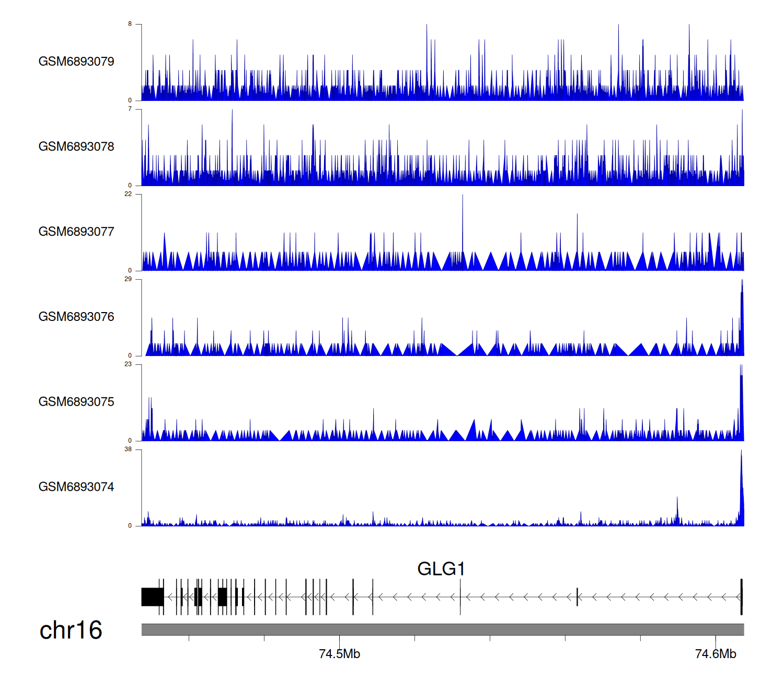The height and width of the screenshot is (690, 784).
Task: Click the y-axis maximum value 38
Action: (x=128, y=450)
